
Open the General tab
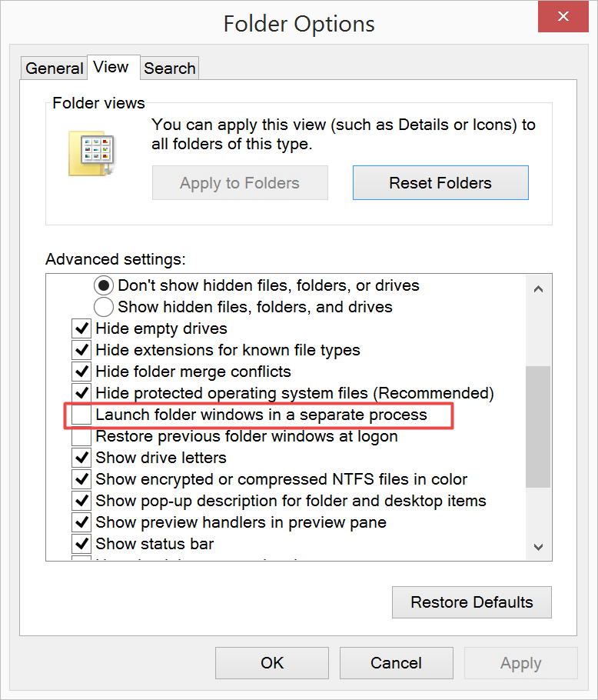[54, 68]
